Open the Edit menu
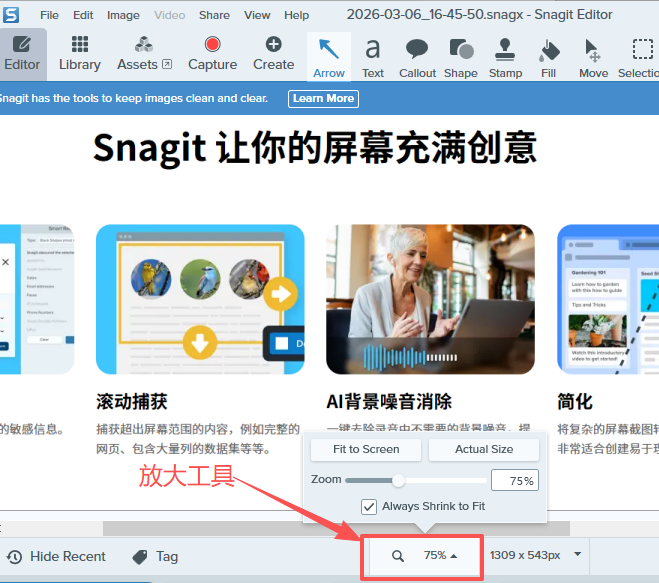659x583 pixels. (83, 15)
